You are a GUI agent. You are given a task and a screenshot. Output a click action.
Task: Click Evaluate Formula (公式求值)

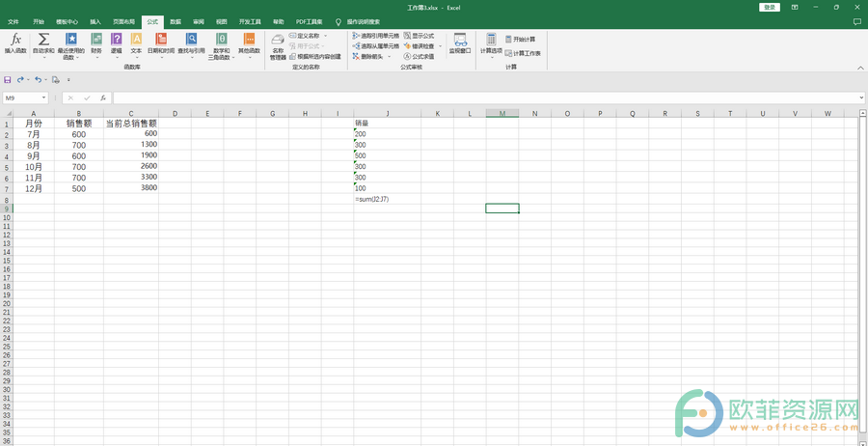420,57
